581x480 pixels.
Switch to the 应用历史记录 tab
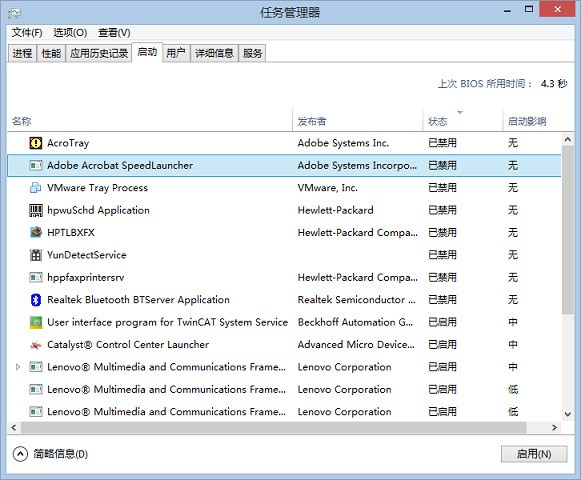[x=99, y=53]
